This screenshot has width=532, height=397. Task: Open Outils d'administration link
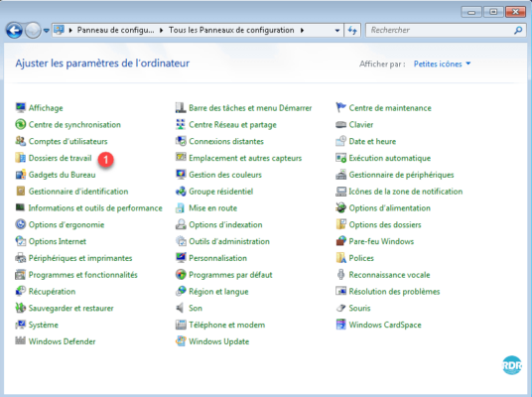click(x=229, y=241)
